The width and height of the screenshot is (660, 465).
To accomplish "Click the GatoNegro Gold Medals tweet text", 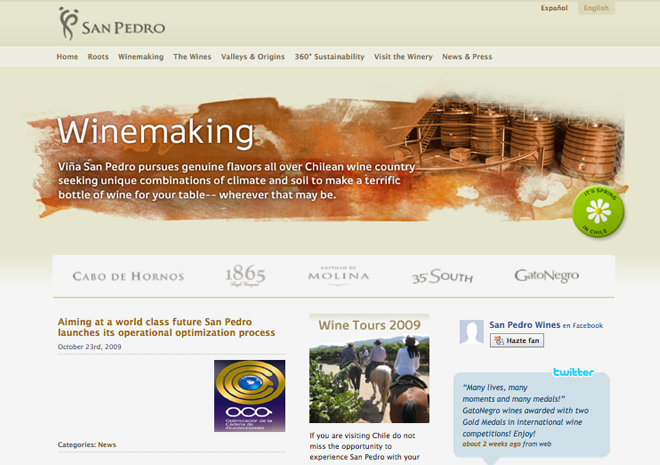I will tap(525, 410).
